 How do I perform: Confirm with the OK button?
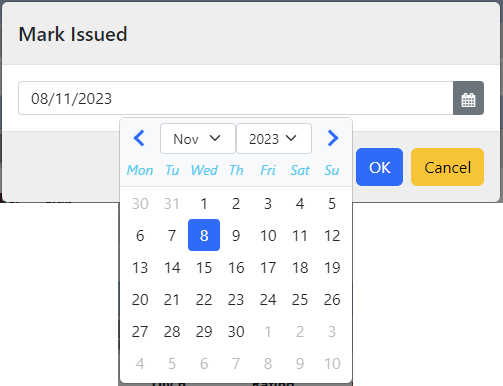[x=379, y=167]
